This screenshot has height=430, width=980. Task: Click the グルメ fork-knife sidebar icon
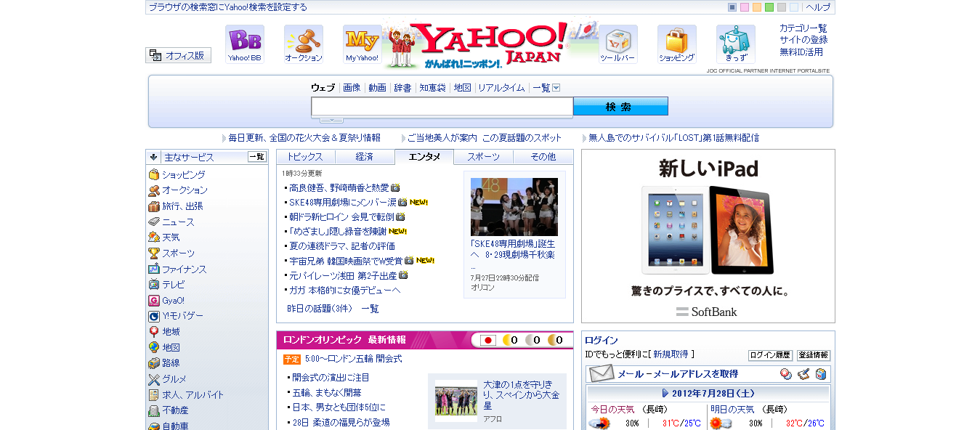pyautogui.click(x=154, y=379)
